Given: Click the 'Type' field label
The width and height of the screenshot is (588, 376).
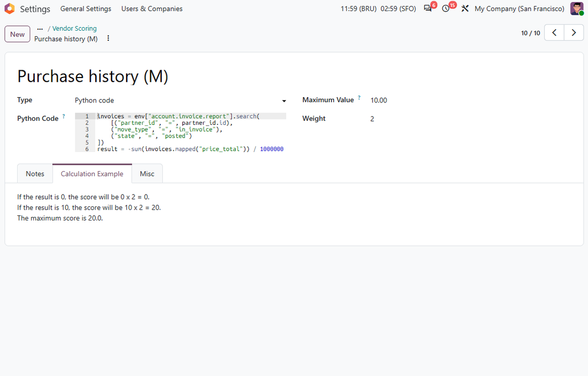Looking at the screenshot, I should tap(25, 100).
